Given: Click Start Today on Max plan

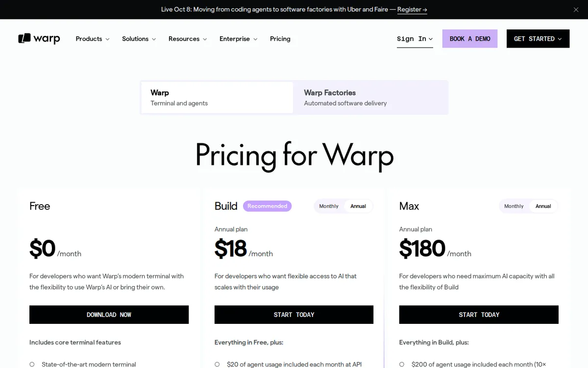Looking at the screenshot, I should (479, 315).
